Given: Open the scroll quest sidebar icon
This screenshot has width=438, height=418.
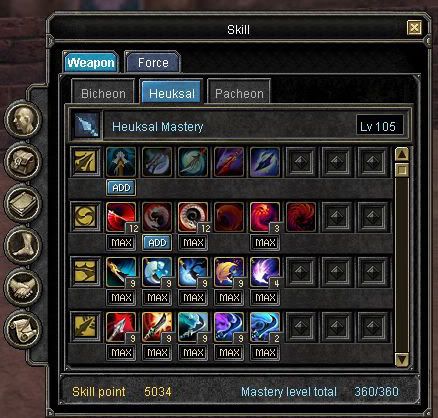Looking at the screenshot, I should [23, 329].
